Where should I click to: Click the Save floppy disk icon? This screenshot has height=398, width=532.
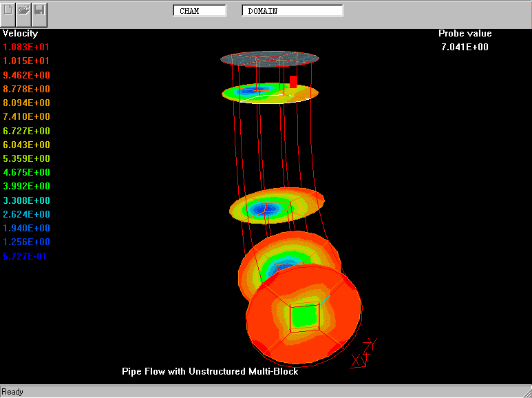39,10
